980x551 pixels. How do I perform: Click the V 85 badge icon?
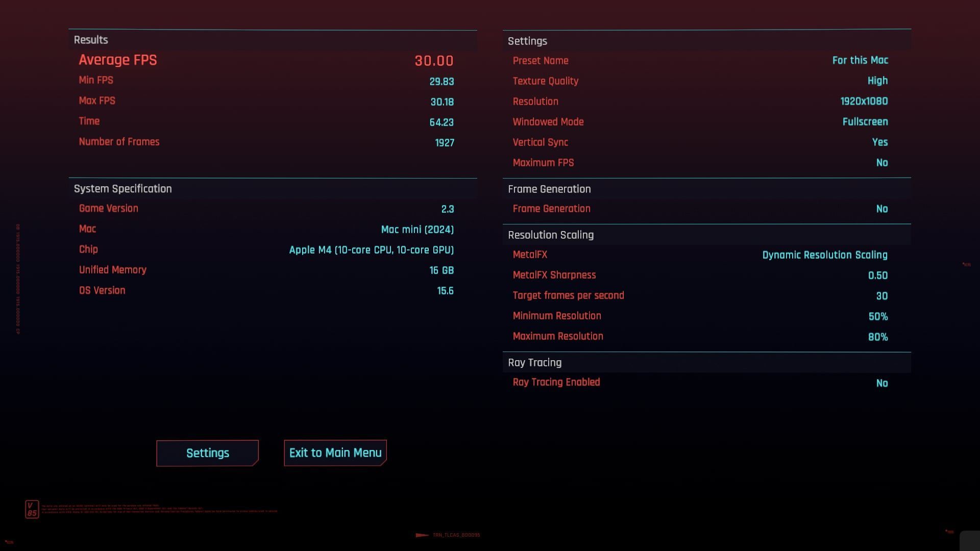pos(32,509)
